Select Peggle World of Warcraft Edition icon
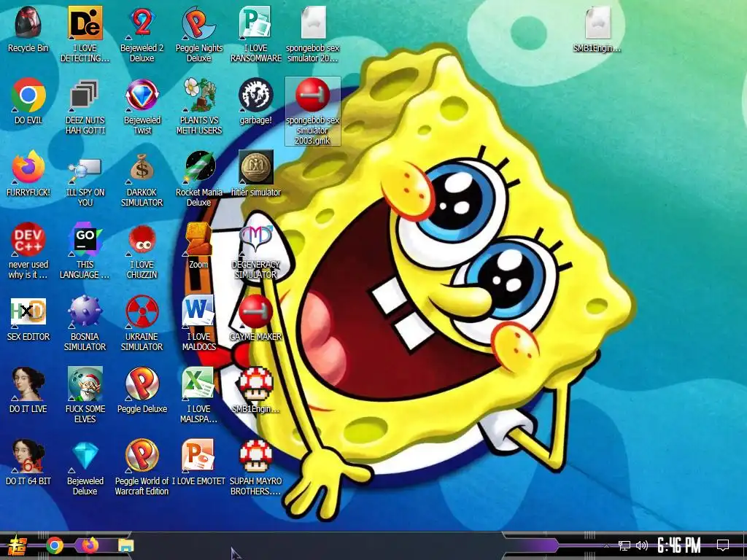 (x=142, y=456)
